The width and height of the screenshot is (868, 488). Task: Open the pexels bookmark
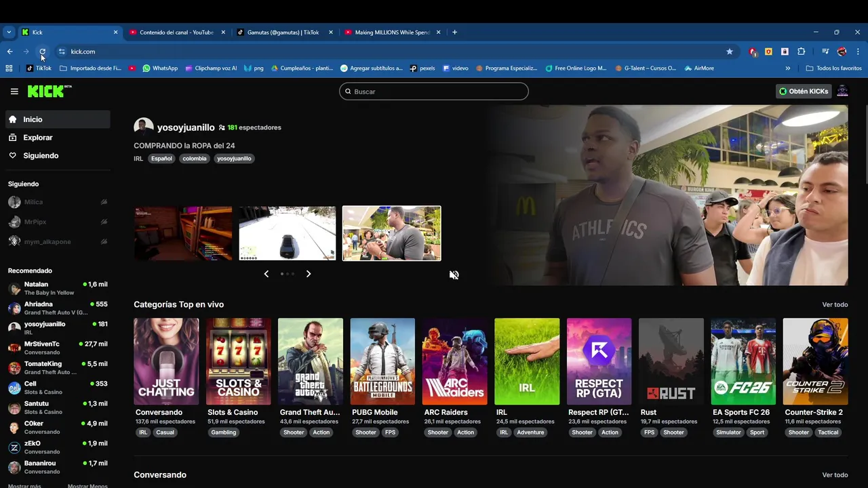click(422, 68)
